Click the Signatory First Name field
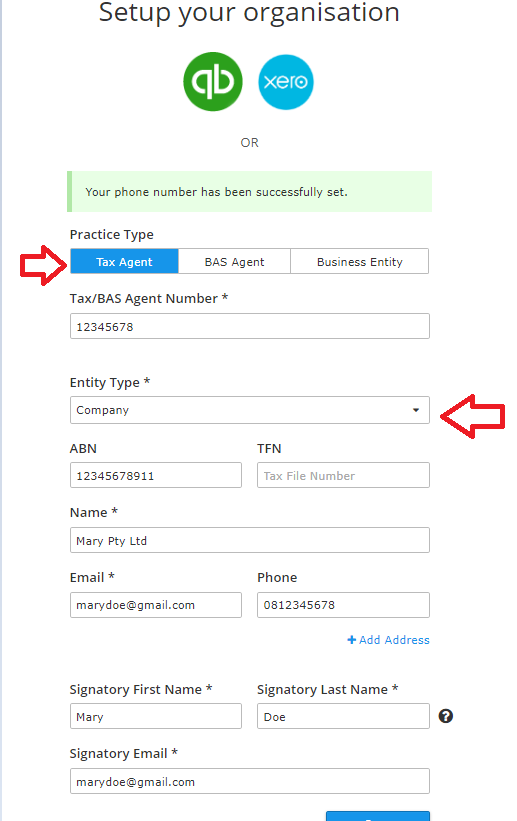 click(156, 716)
